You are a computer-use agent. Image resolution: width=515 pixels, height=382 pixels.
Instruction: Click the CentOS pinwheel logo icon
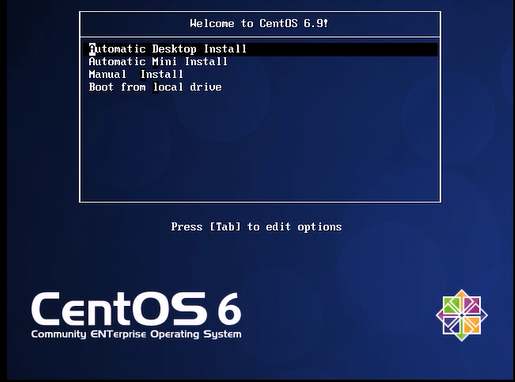[x=462, y=315]
